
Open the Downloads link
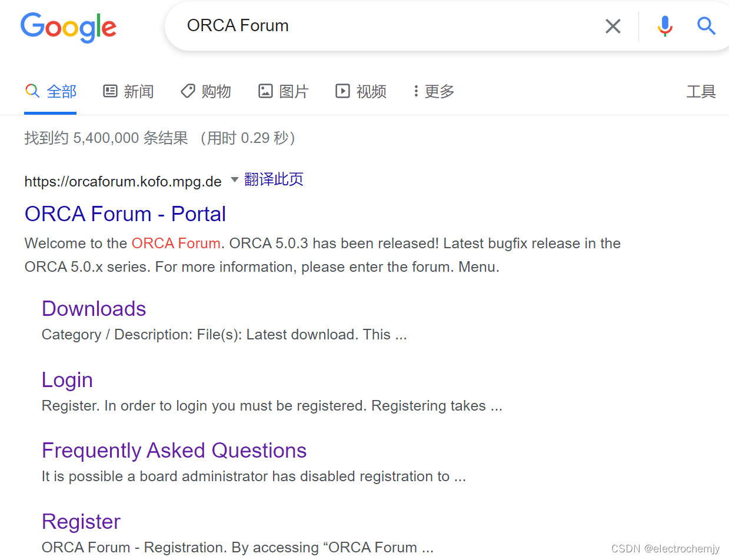94,308
